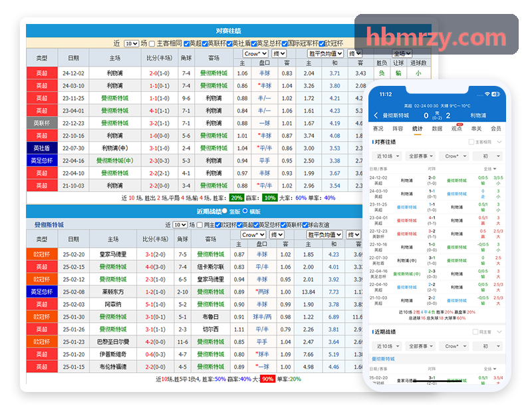Open the 全场 dropdown in 对赛往绩 header

pyautogui.click(x=402, y=53)
